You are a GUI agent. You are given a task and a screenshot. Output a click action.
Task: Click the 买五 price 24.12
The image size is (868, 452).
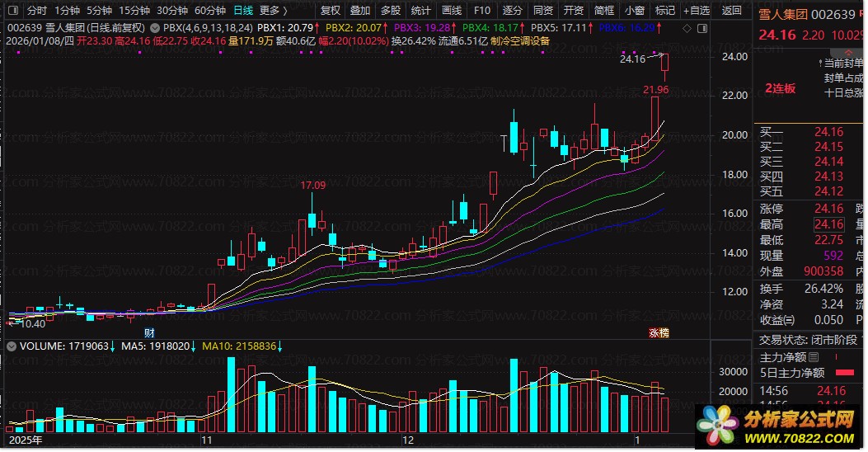[x=828, y=191]
